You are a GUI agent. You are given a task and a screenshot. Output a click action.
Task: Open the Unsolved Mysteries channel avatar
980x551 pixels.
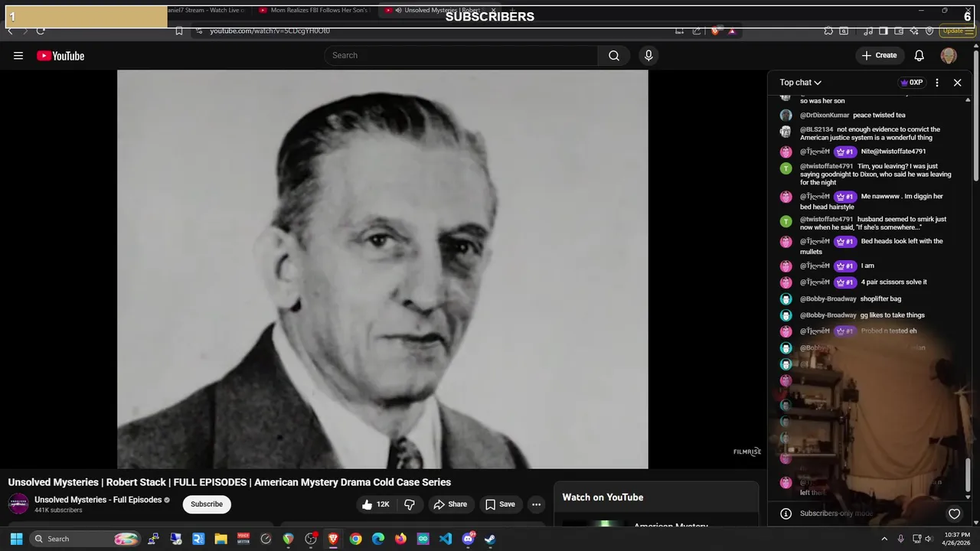coord(18,504)
